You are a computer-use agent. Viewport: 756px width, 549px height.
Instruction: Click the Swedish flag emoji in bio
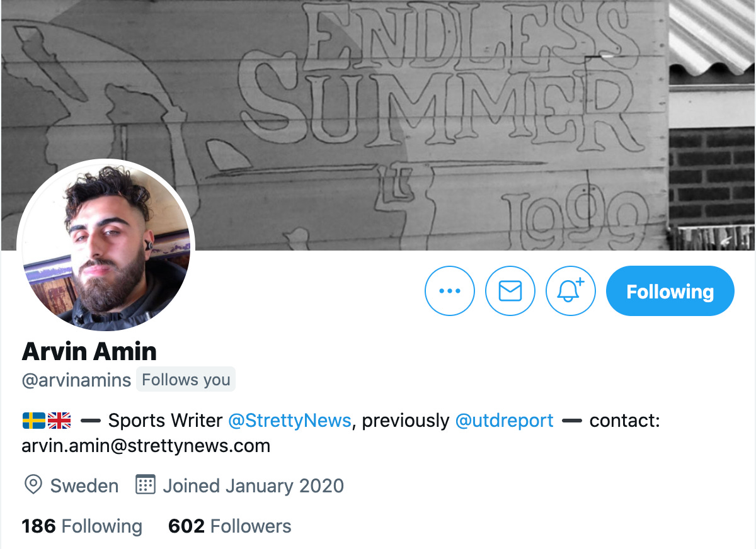click(34, 421)
